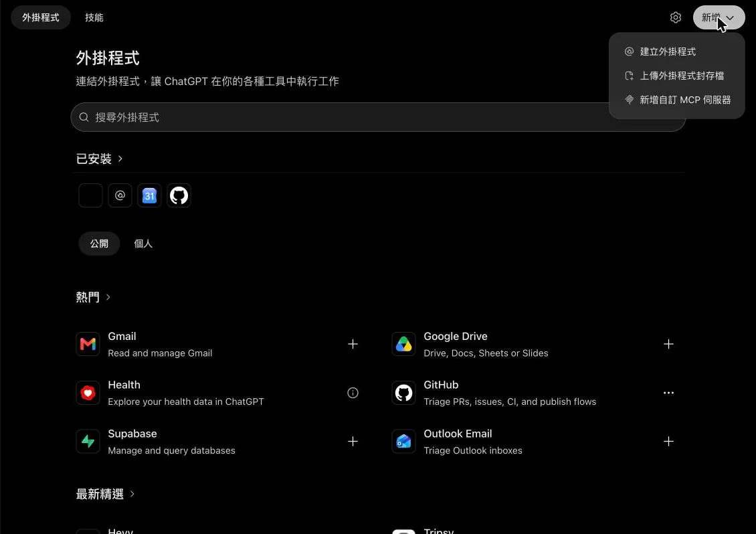Add Google Drive plugin with plus
The width and height of the screenshot is (756, 534).
(x=668, y=344)
